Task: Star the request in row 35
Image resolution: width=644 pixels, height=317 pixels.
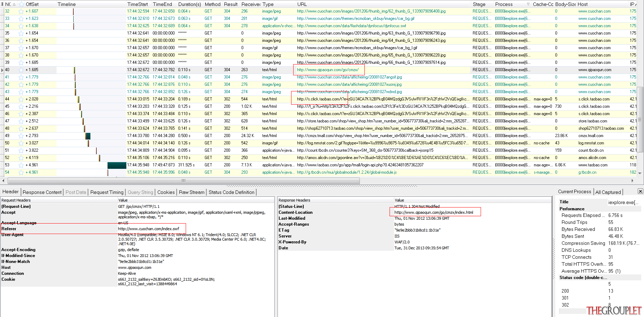Action: 21,33
